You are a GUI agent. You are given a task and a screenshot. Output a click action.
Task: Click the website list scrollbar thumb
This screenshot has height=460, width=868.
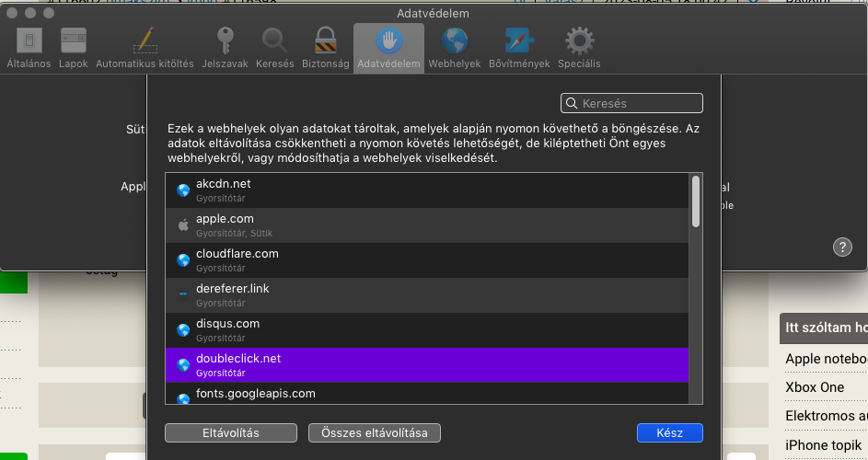pos(696,201)
